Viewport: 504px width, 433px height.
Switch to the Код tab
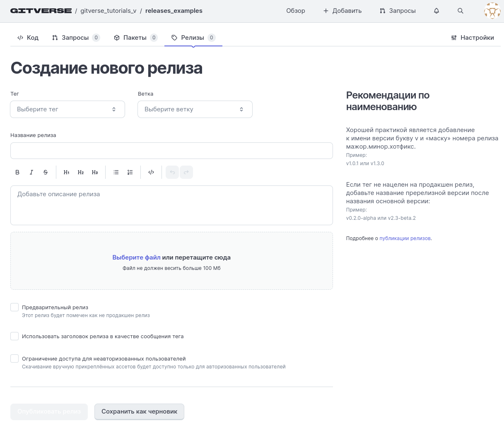coord(28,38)
